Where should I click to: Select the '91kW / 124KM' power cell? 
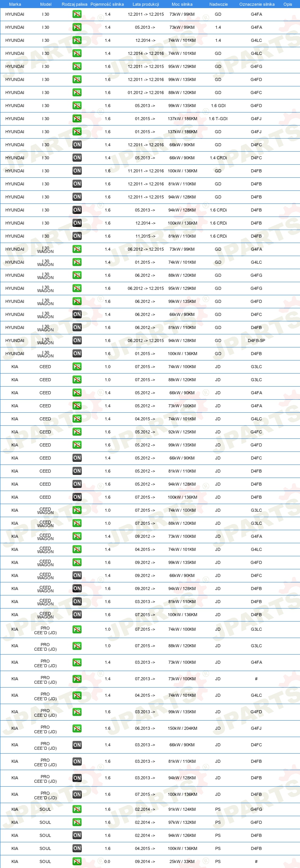click(182, 809)
